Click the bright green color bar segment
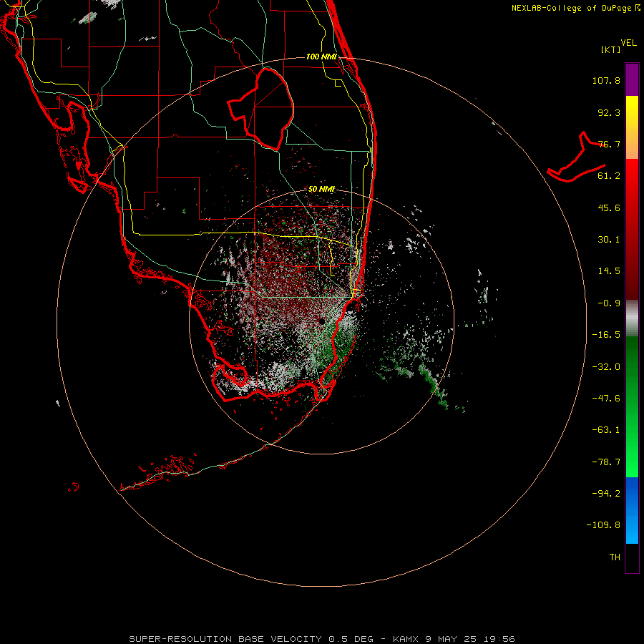Image resolution: width=644 pixels, height=644 pixels. [x=632, y=406]
